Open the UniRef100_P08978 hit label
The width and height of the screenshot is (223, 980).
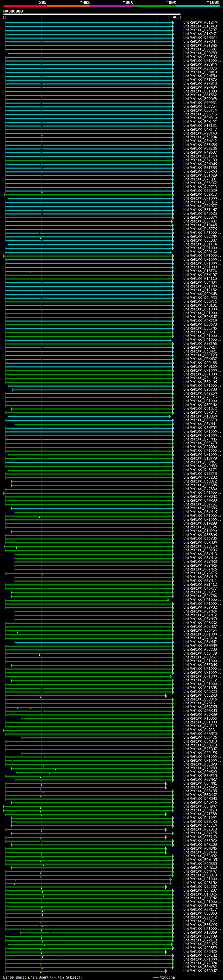[200, 875]
